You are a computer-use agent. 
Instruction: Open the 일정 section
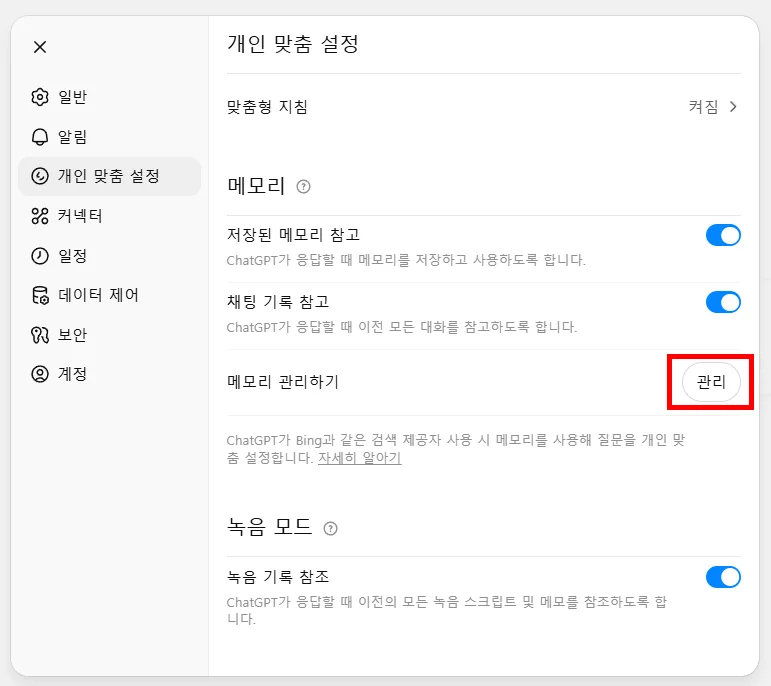(109, 256)
